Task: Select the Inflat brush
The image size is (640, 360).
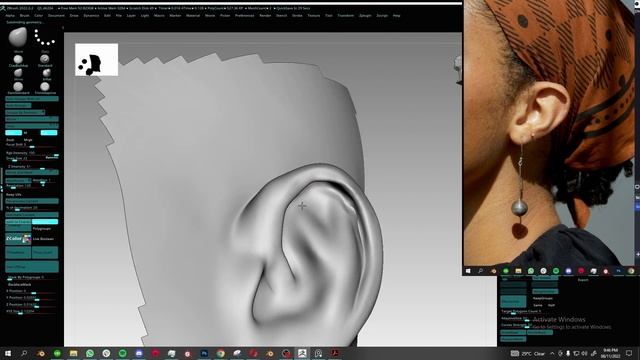Action: pos(47,73)
